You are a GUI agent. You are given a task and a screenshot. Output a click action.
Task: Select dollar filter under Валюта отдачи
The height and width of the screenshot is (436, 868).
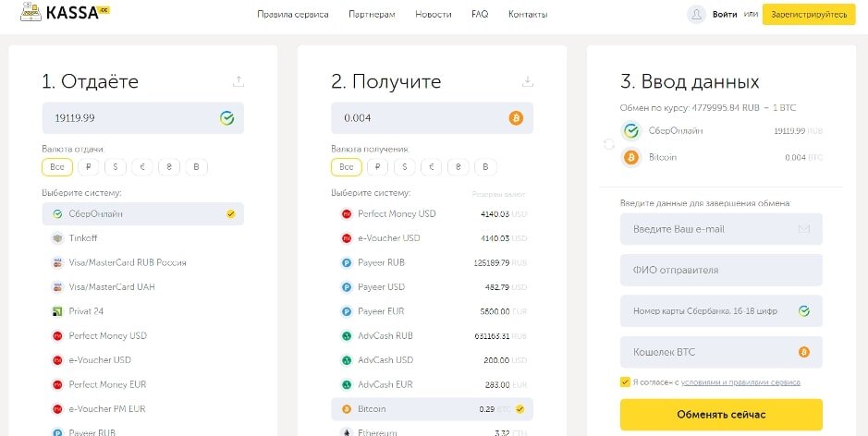[116, 167]
